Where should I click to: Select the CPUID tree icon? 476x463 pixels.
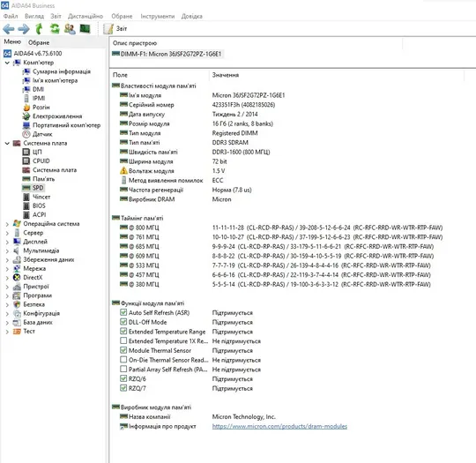[26, 161]
